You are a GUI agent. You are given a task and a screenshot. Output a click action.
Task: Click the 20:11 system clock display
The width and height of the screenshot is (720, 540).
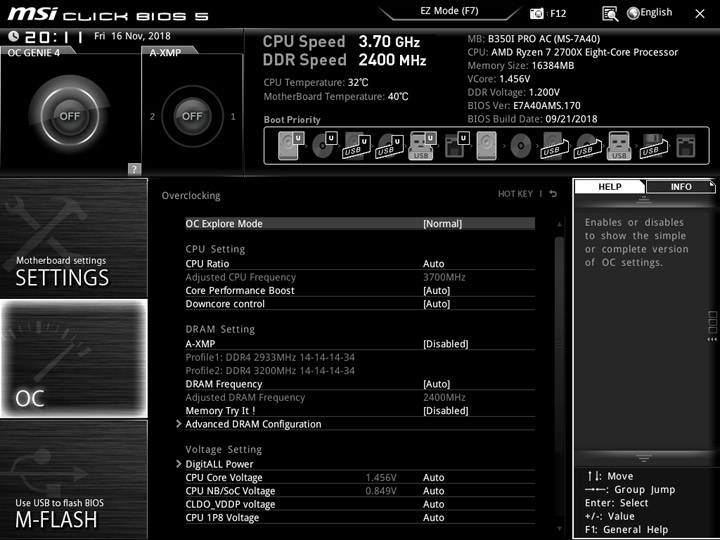(54, 37)
